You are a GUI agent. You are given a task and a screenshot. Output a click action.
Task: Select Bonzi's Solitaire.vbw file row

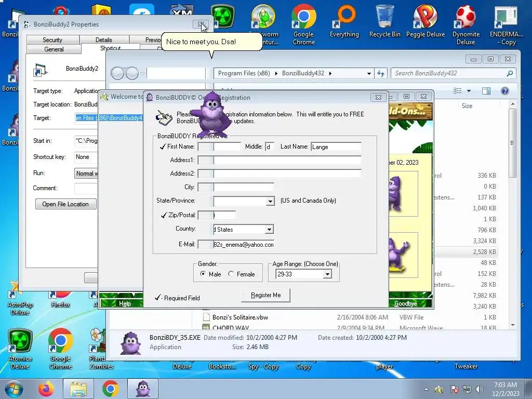tap(350, 317)
